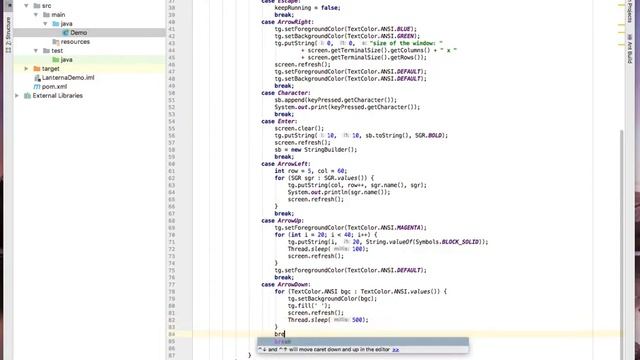Select the resources folder label

(x=75, y=42)
